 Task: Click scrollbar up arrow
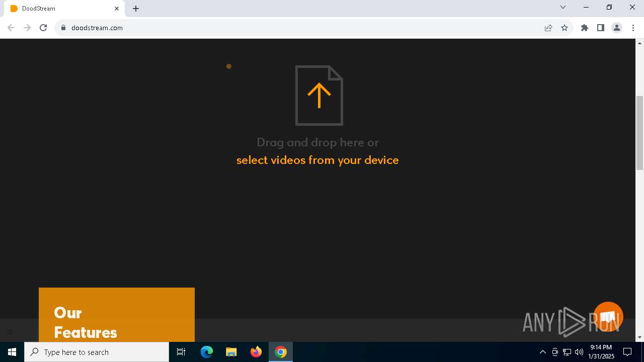click(640, 43)
